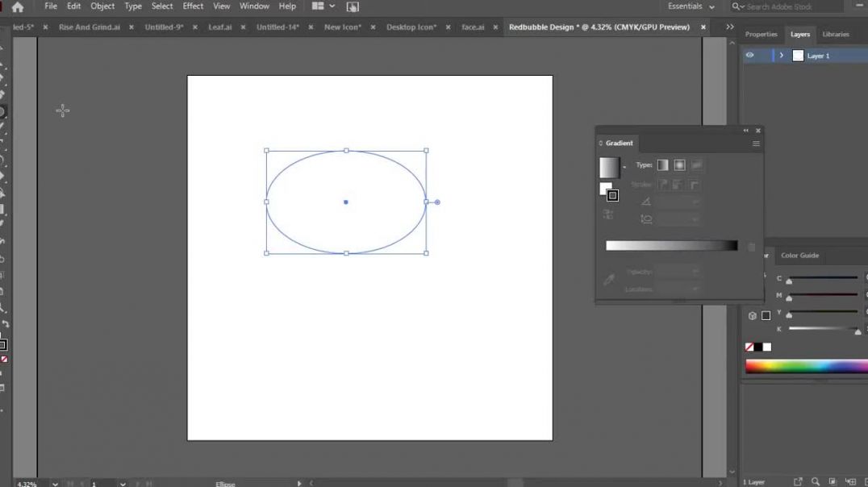Expand Layer 1 contents chevron
868x487 pixels.
click(x=780, y=55)
